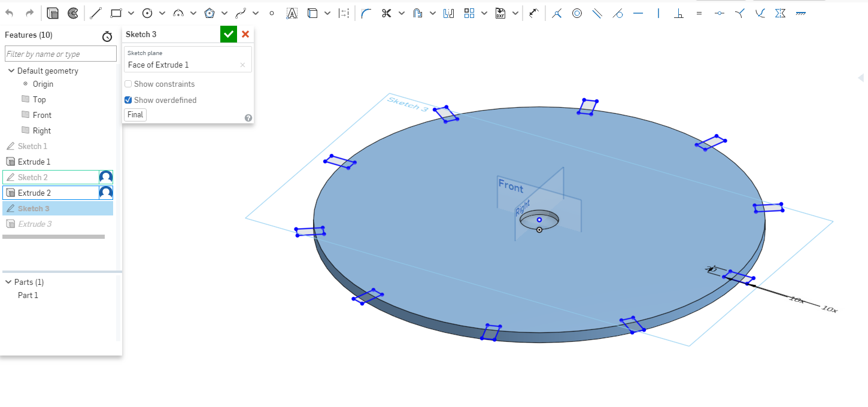
Task: Select Origin in the feature tree
Action: (43, 84)
